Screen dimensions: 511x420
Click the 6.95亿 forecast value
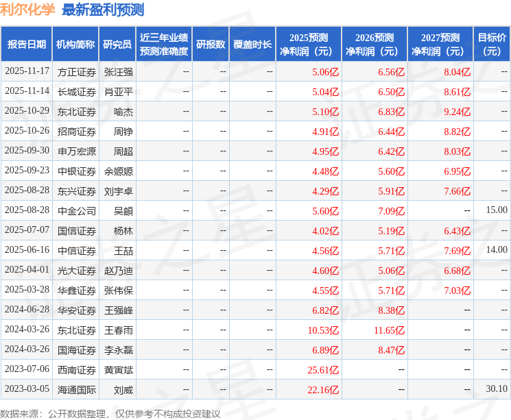click(x=457, y=171)
